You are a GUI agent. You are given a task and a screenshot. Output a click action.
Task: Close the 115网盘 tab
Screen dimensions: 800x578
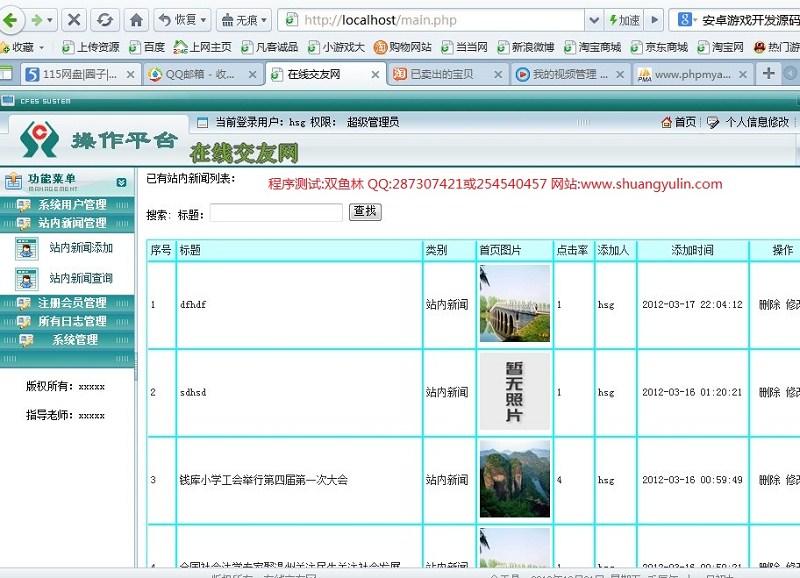(x=131, y=74)
